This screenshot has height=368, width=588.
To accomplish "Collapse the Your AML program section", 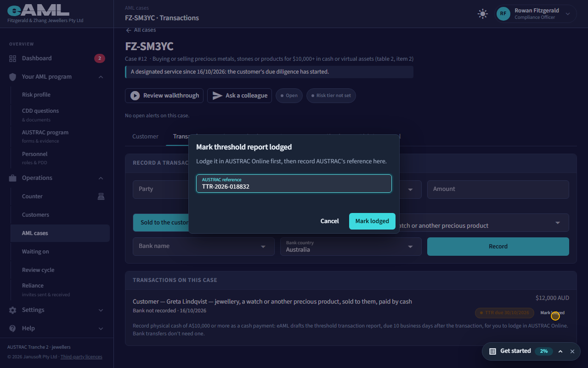I will 101,77.
